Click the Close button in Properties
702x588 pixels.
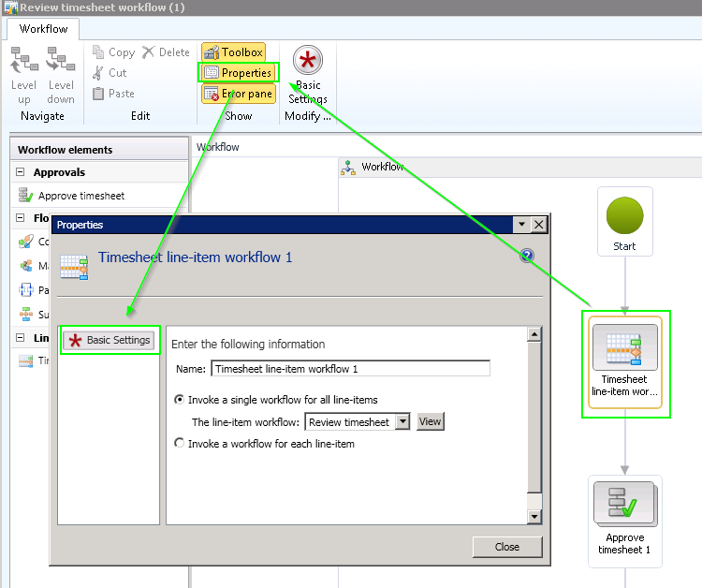coord(507,547)
